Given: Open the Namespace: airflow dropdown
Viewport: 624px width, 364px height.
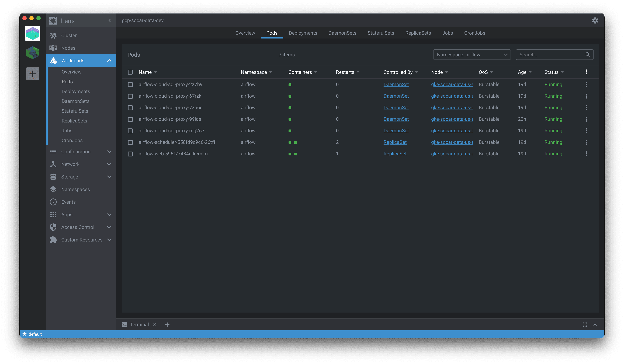Looking at the screenshot, I should coord(472,55).
